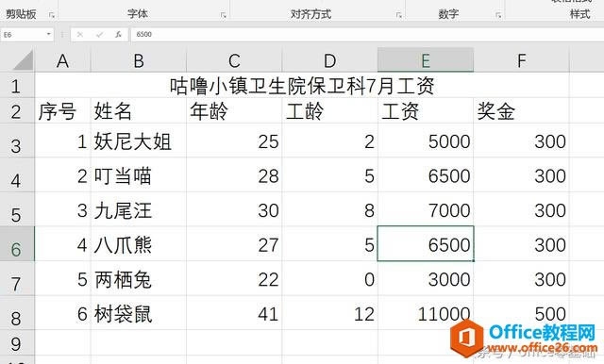Click the cancel X icon in formula bar
Image resolution: width=604 pixels, height=364 pixels.
79,34
